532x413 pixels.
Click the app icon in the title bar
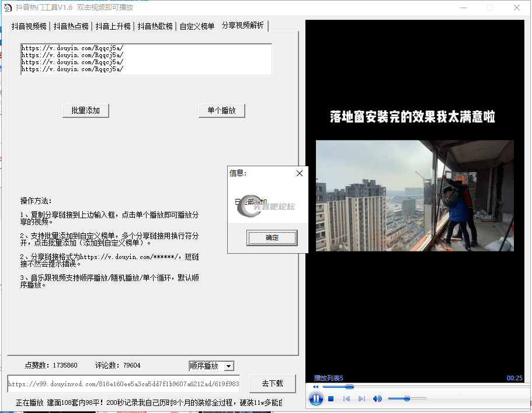pos(6,8)
